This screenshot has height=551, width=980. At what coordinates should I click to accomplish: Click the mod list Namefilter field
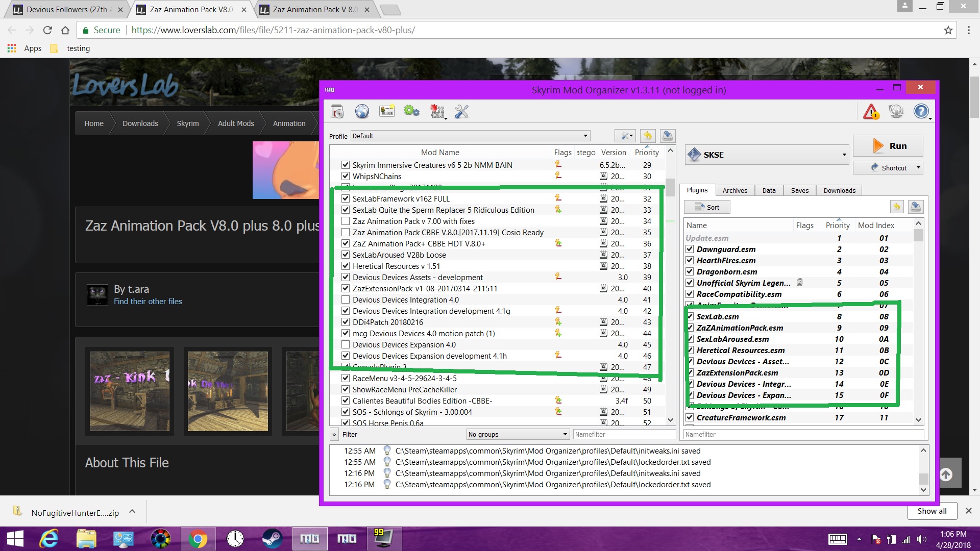click(624, 435)
